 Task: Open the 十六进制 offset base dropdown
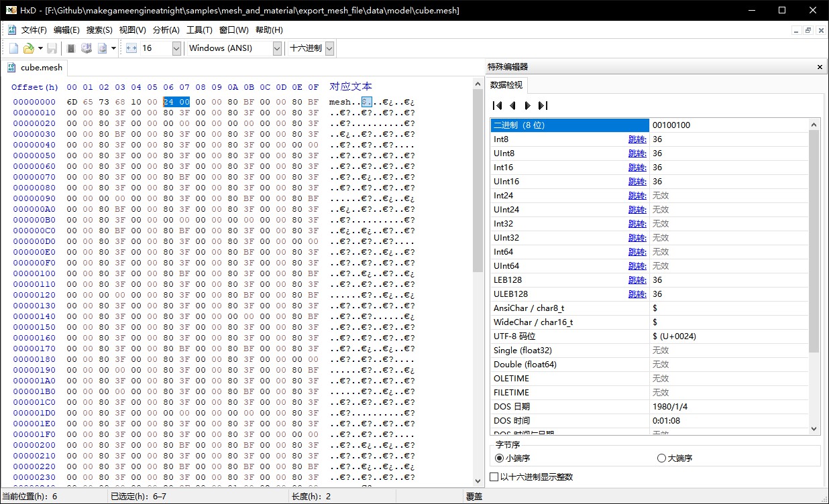coord(329,48)
